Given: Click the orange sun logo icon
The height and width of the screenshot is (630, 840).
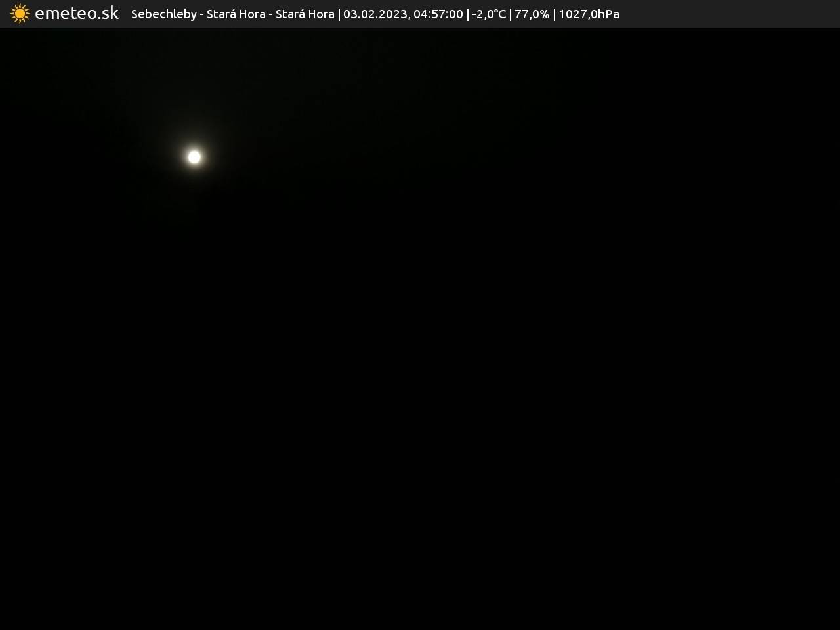Looking at the screenshot, I should coord(20,14).
